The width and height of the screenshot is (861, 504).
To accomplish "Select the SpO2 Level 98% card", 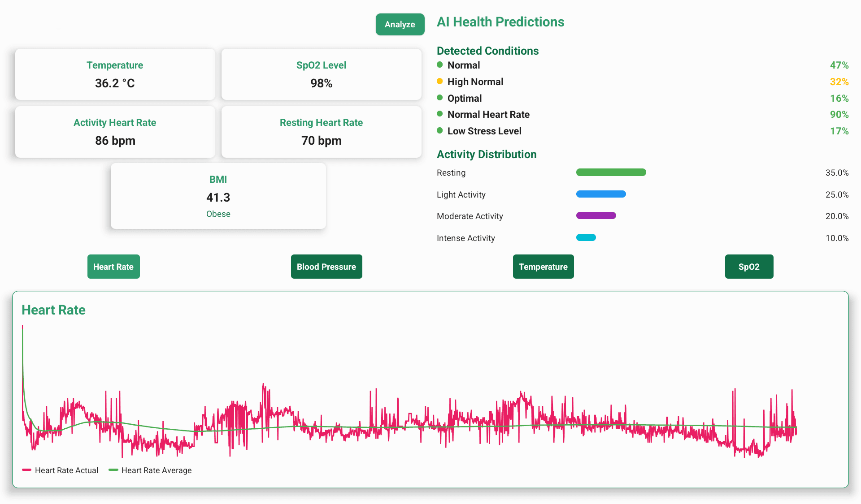I will click(x=321, y=74).
